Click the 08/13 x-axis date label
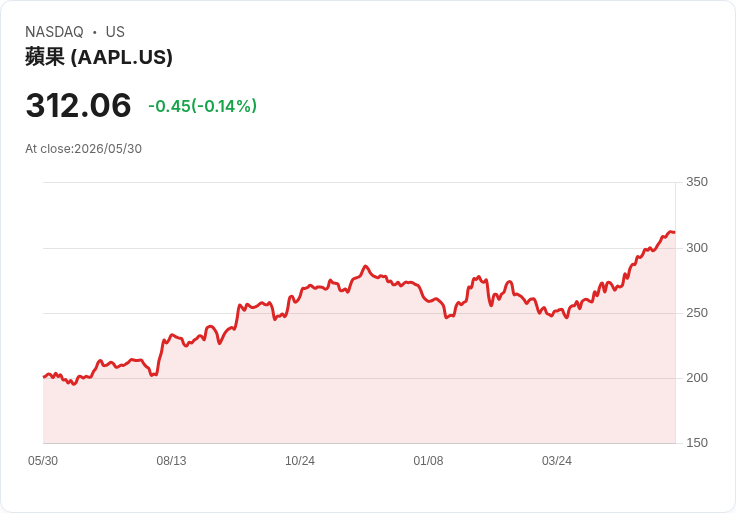The height and width of the screenshot is (513, 736). pos(171,461)
